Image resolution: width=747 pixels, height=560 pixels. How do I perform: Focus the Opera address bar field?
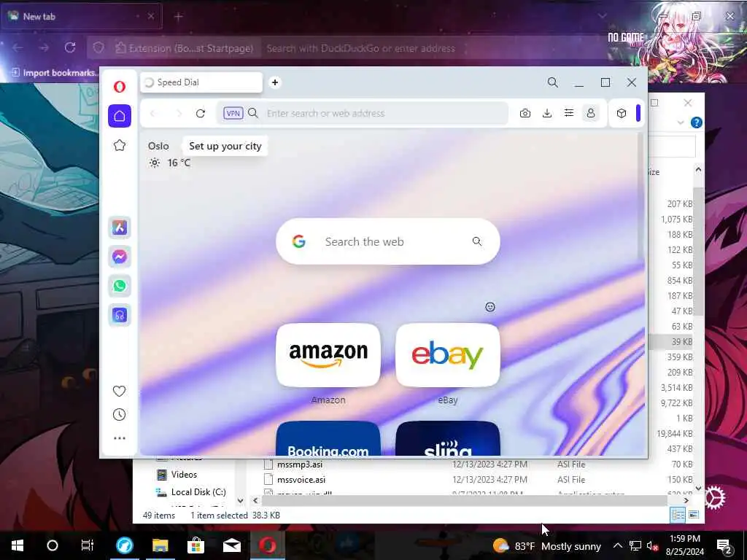(x=362, y=113)
